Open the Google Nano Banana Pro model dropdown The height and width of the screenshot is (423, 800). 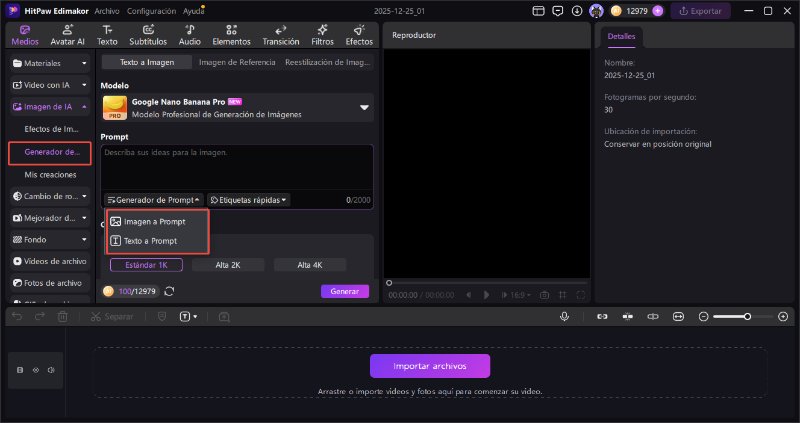point(237,108)
